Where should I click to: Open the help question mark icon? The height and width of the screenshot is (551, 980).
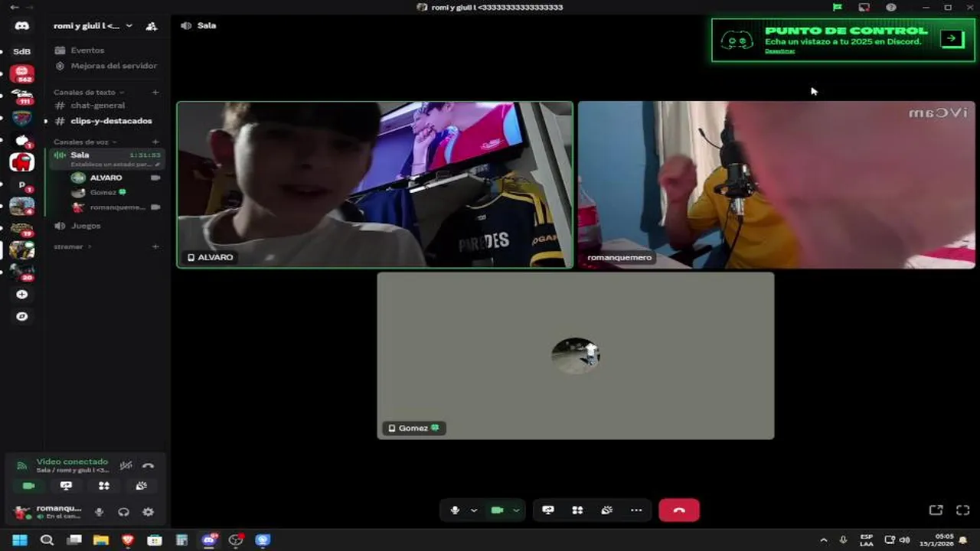point(891,8)
